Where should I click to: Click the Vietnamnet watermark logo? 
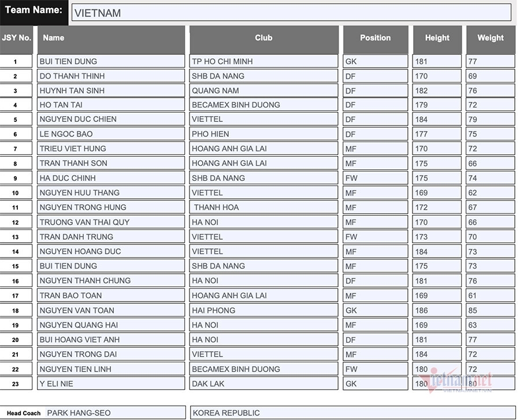click(455, 381)
